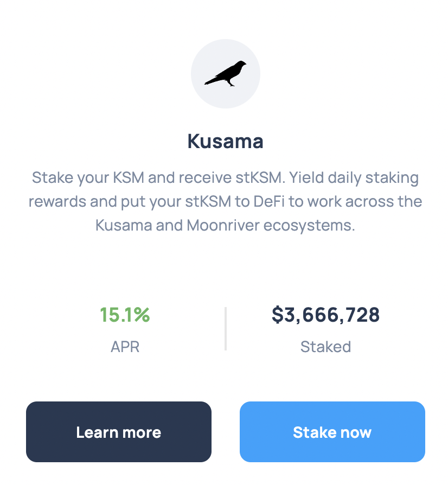Click the word Moonriver in the description

coord(223,225)
